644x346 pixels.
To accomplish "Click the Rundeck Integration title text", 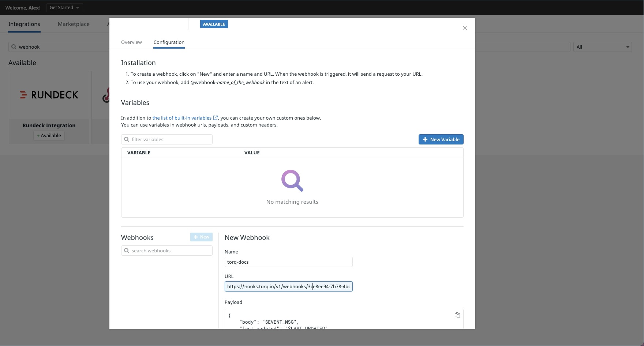I will (49, 125).
